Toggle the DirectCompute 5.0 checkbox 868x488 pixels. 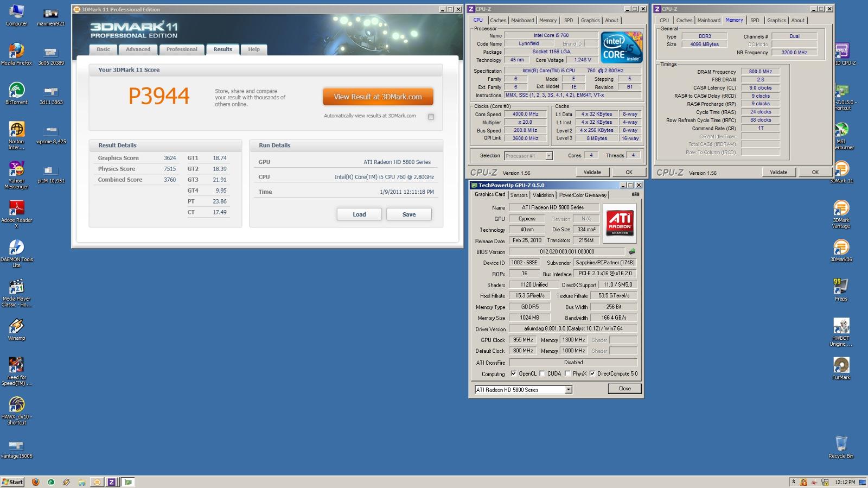[592, 373]
